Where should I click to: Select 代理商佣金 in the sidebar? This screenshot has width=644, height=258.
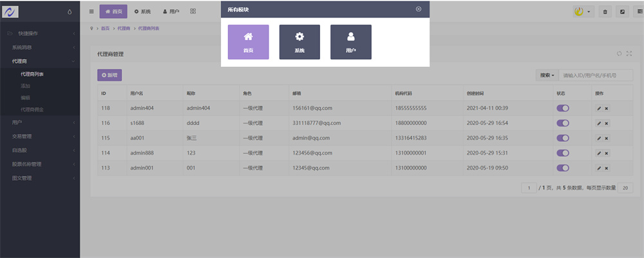[x=33, y=110]
